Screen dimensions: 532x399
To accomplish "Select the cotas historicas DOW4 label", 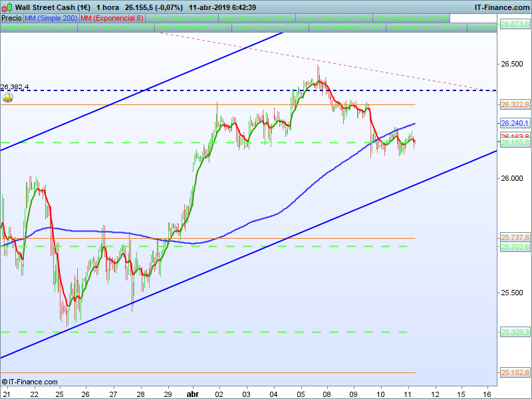I will point(411,19).
